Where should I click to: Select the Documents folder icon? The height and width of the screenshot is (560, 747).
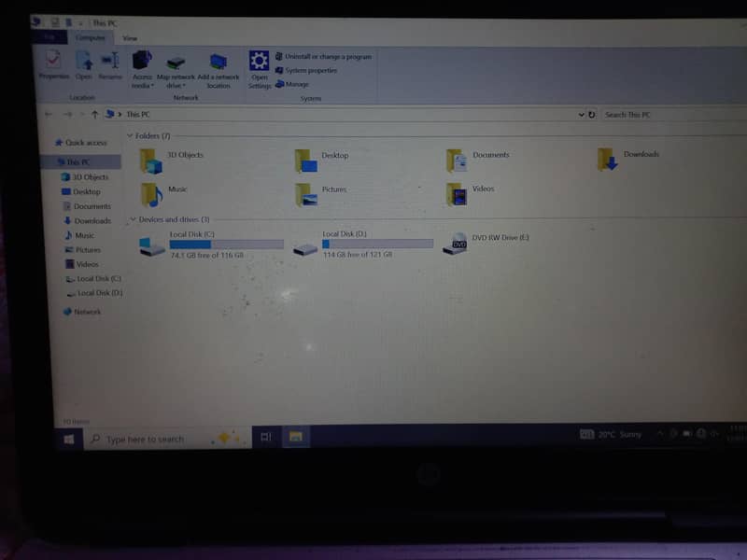pos(457,161)
